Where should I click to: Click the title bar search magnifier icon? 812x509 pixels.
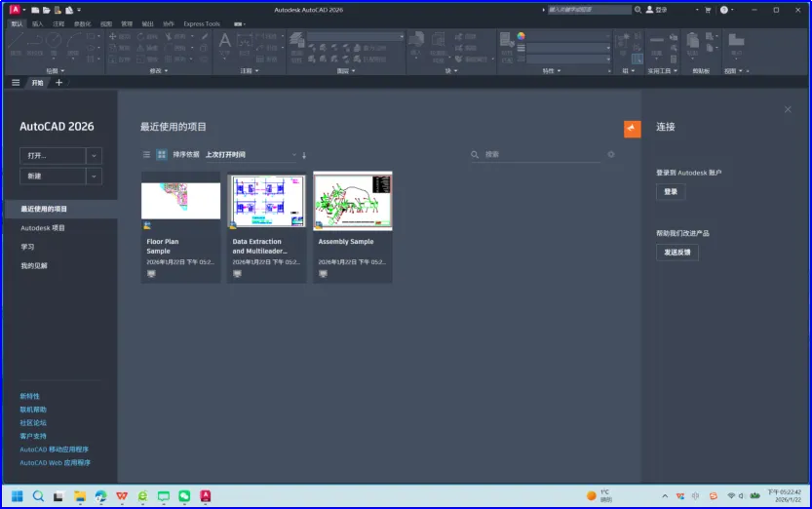click(638, 10)
